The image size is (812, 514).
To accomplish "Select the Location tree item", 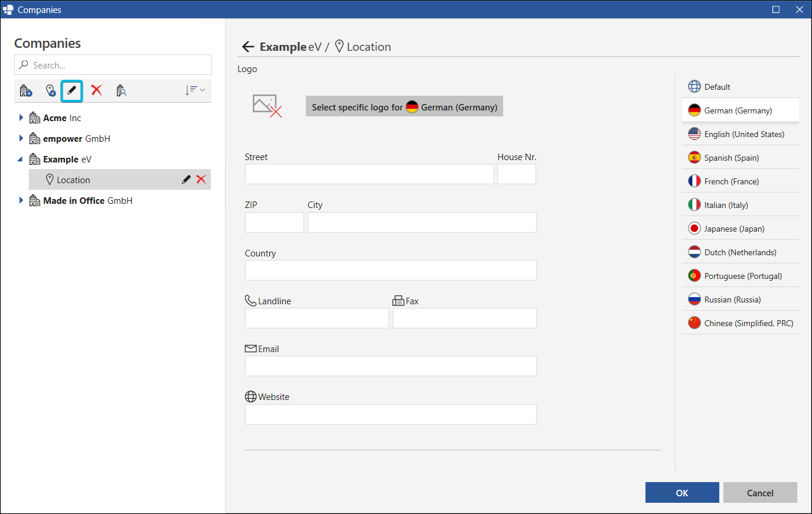I will click(120, 180).
